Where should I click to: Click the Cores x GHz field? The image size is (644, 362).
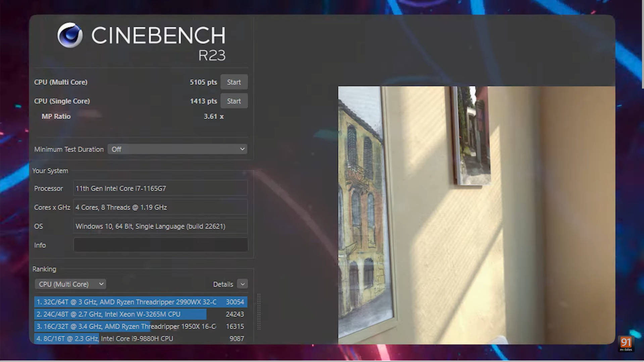(160, 207)
